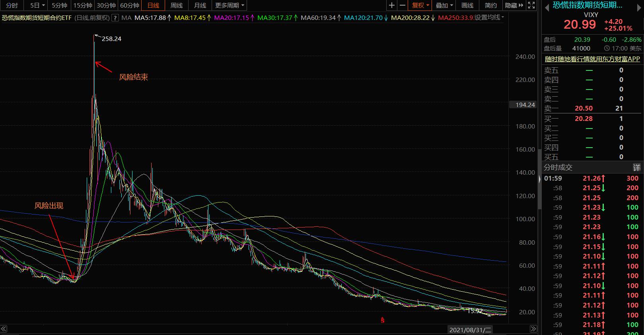Viewport: 644px width, 335px height.
Task: Click 盘后量 value 41000
Action: click(x=581, y=48)
